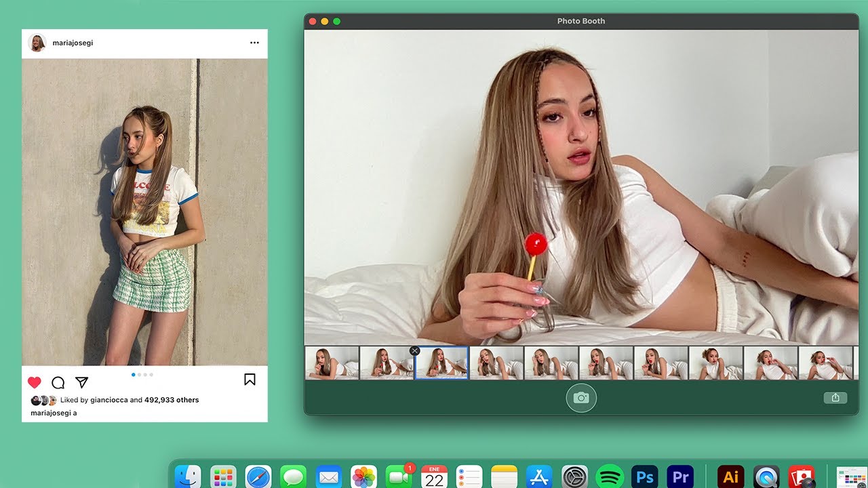
Task: Launch Premiere Pro from the Dock
Action: point(680,476)
